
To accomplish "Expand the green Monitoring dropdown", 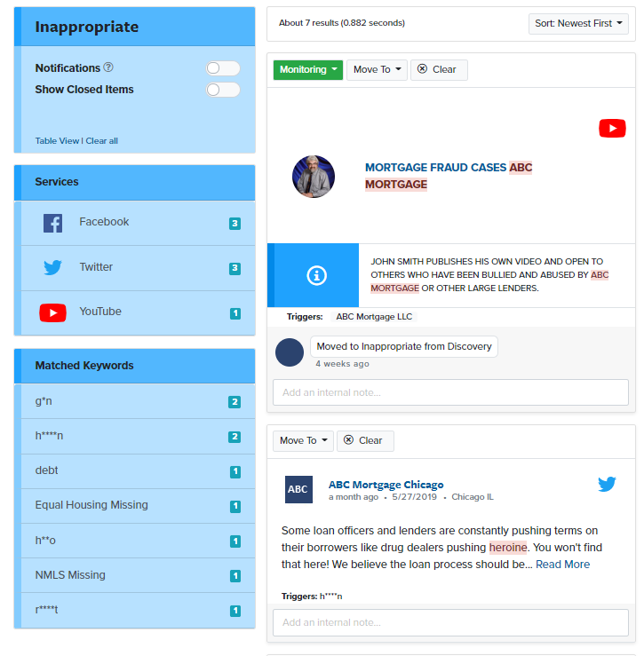I will [307, 69].
